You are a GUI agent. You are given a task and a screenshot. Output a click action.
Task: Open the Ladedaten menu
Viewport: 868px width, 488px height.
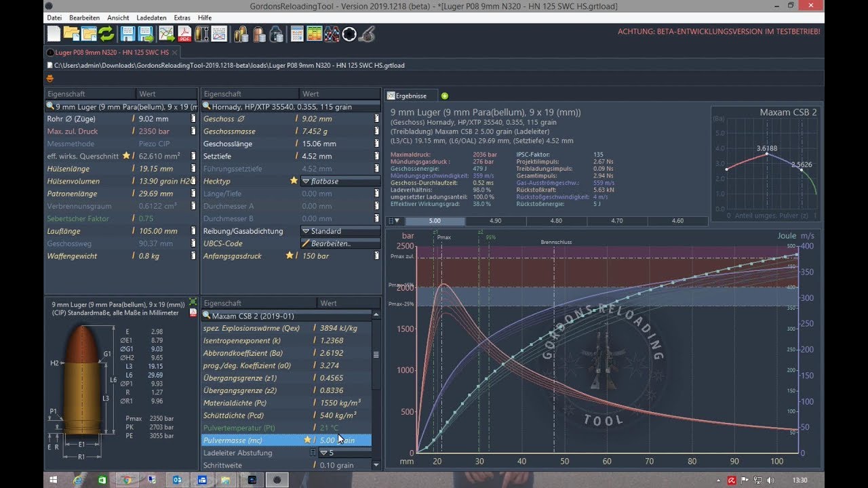pos(151,18)
